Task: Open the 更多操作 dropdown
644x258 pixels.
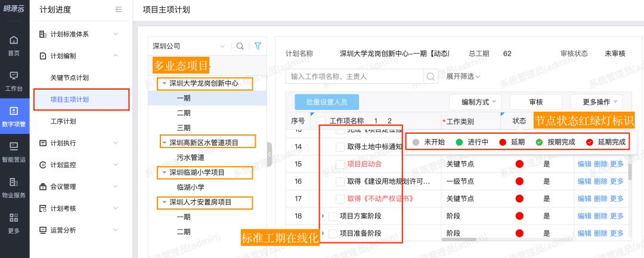Action: click(596, 102)
